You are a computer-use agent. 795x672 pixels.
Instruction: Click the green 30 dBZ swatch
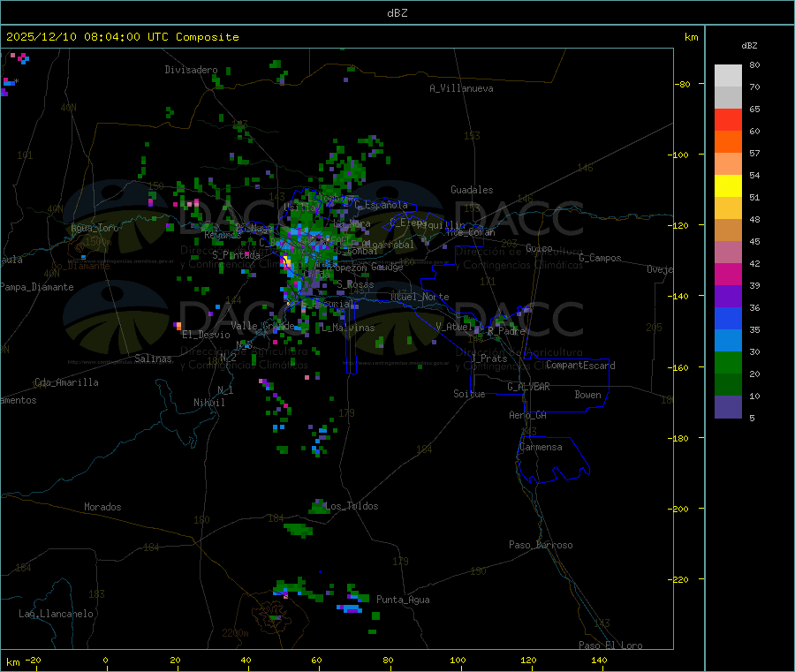click(728, 362)
